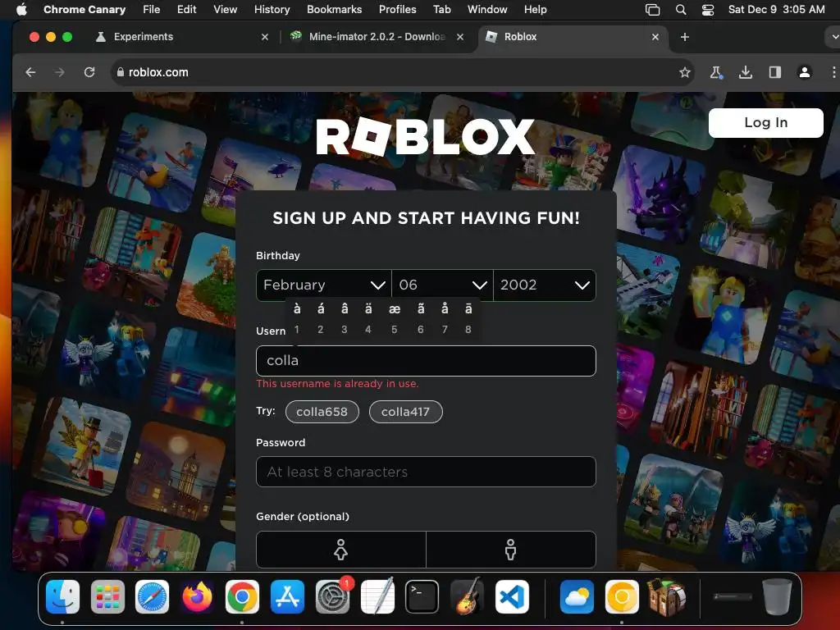This screenshot has width=840, height=630.
Task: Open the minecraft-style crate icon in dock
Action: pos(666,596)
